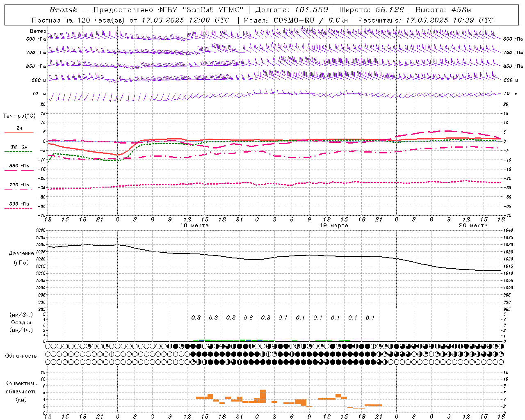Click the '19 марта' date label
The image size is (525, 420).
pos(334,226)
